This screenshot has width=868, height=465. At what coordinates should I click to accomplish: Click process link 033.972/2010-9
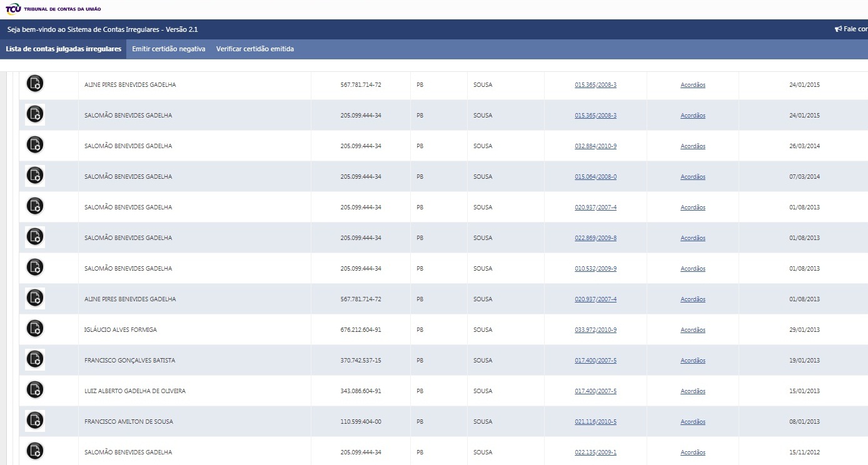tap(595, 330)
